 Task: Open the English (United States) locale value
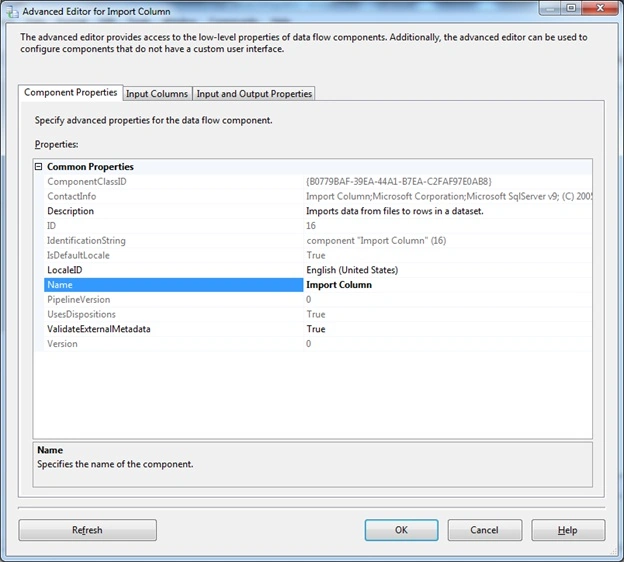point(448,270)
